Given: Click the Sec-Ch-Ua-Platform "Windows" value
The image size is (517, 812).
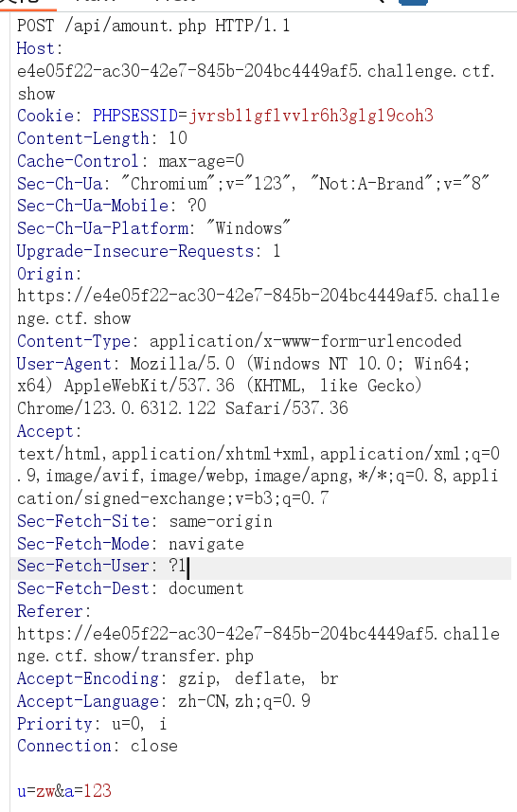Looking at the screenshot, I should coord(247,227).
